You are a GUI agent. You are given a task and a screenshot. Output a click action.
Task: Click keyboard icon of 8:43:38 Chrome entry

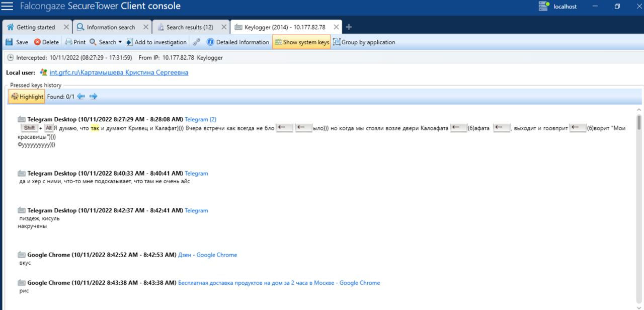coord(21,283)
